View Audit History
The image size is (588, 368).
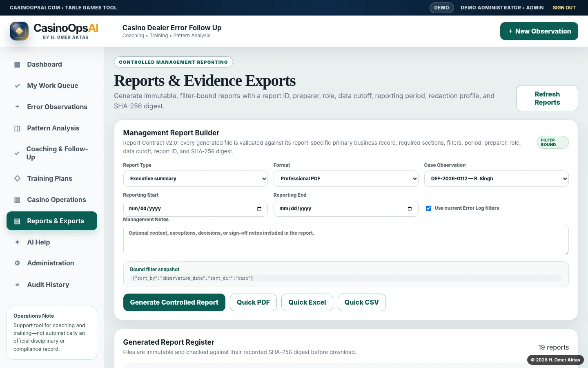pyautogui.click(x=52, y=285)
